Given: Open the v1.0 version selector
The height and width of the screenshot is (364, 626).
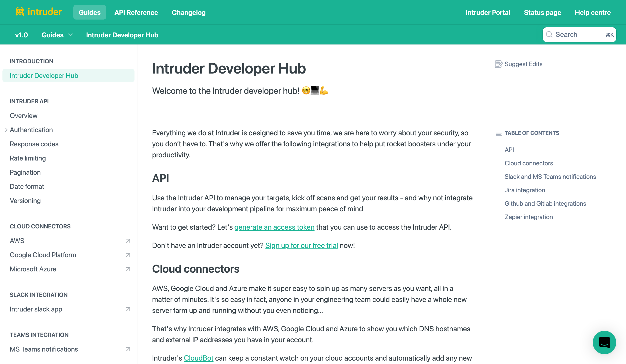Looking at the screenshot, I should tap(21, 35).
